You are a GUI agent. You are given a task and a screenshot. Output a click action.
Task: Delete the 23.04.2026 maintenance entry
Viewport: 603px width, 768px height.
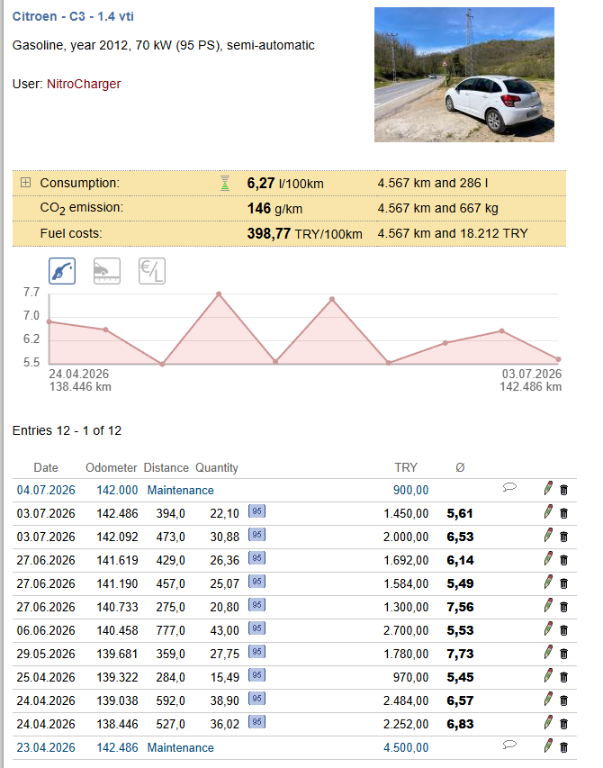pos(564,747)
